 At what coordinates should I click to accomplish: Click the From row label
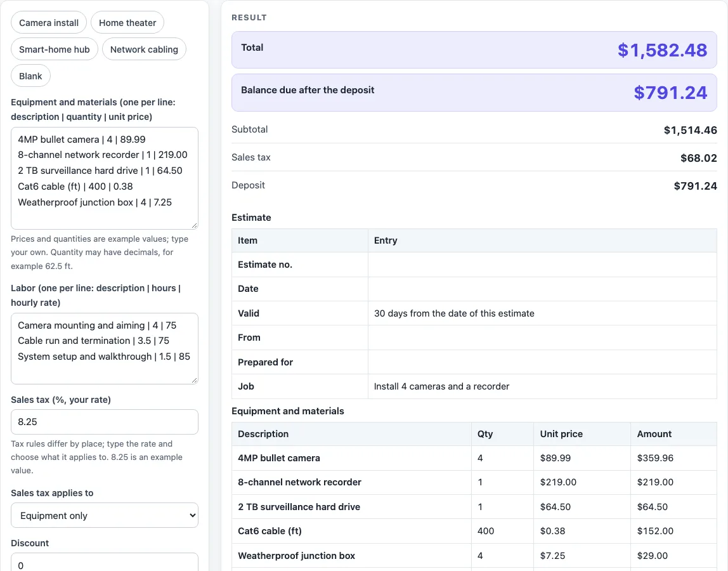coord(249,338)
